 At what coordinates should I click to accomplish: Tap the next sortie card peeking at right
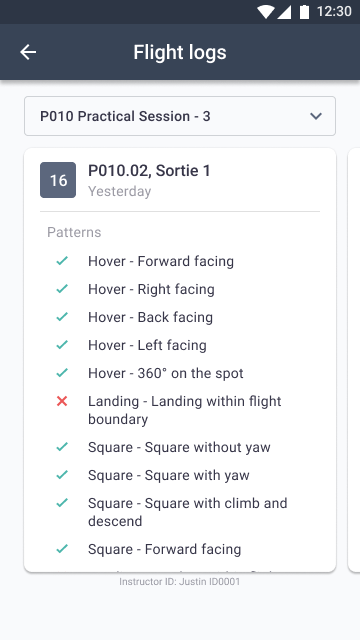[354, 360]
